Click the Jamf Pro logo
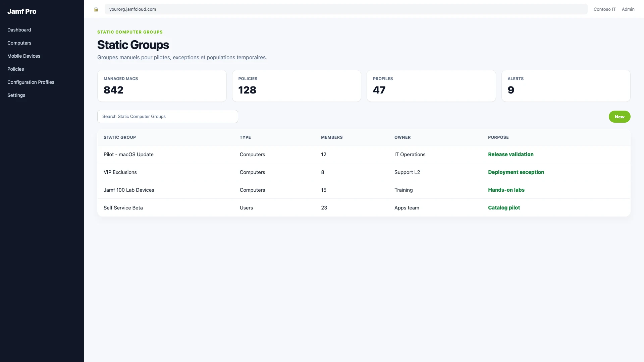The height and width of the screenshot is (362, 644). (x=22, y=11)
